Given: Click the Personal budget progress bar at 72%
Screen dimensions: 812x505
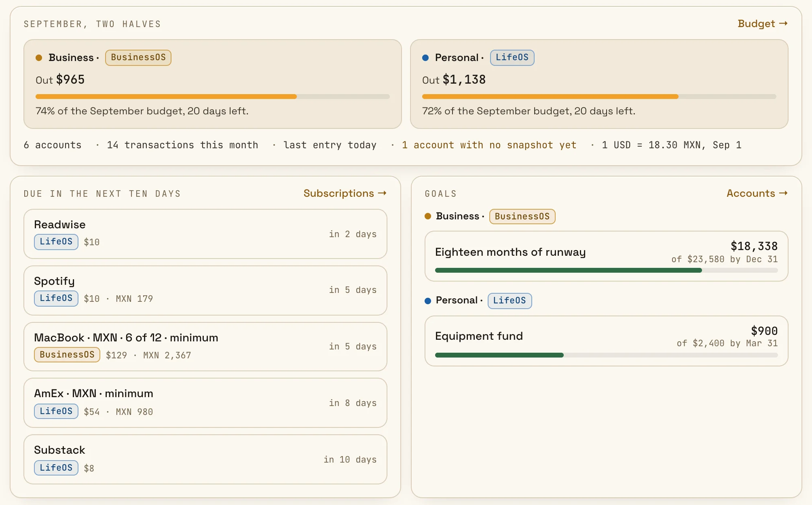Looking at the screenshot, I should click(599, 97).
